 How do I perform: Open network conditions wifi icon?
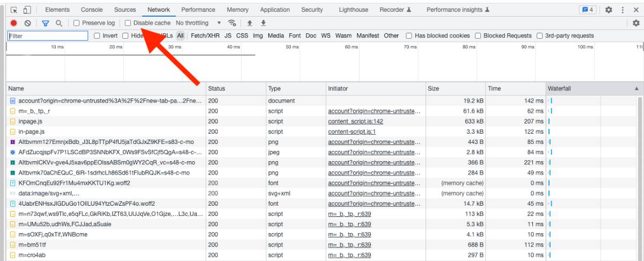point(232,23)
